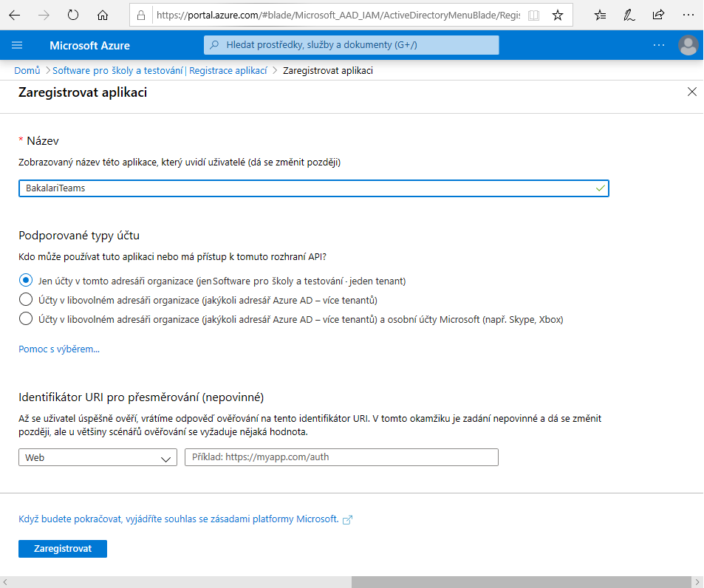This screenshot has height=588, width=704.
Task: Expand the Web platform type dropdown
Action: pyautogui.click(x=98, y=457)
